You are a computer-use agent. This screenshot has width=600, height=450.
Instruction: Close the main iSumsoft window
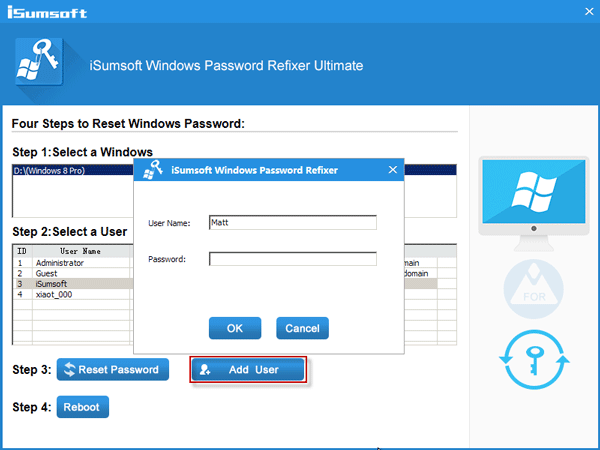coord(589,11)
